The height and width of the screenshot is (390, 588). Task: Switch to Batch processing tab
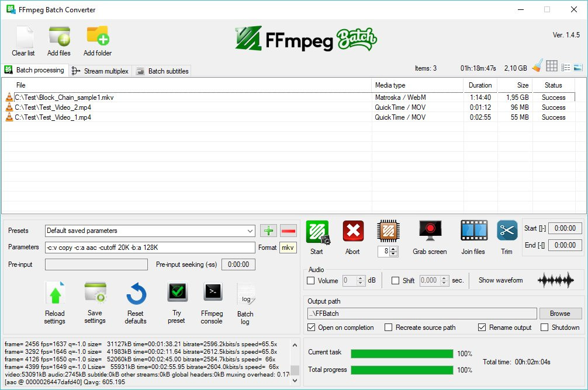tap(34, 70)
